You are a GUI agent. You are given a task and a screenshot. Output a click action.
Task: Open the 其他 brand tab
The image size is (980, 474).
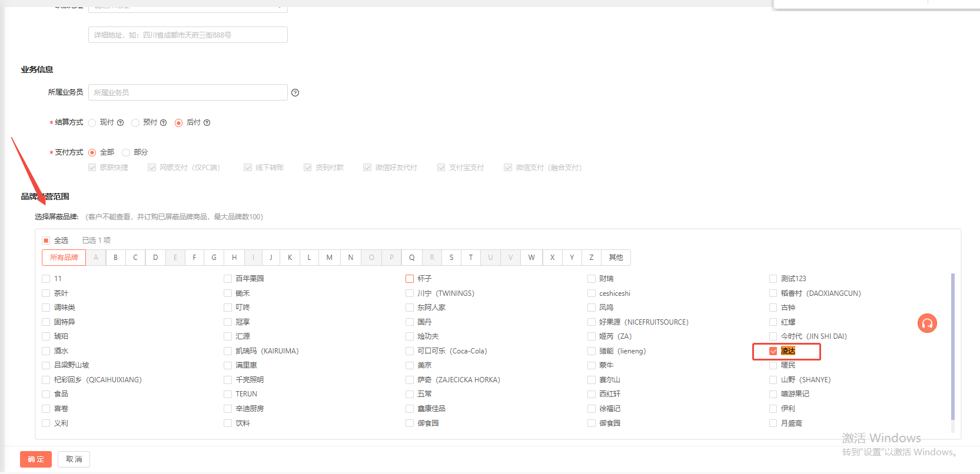(x=616, y=258)
